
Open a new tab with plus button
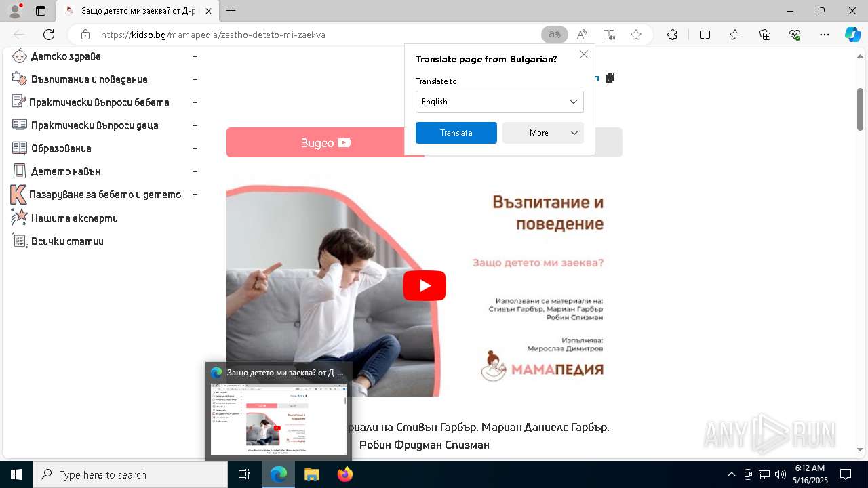click(x=231, y=11)
